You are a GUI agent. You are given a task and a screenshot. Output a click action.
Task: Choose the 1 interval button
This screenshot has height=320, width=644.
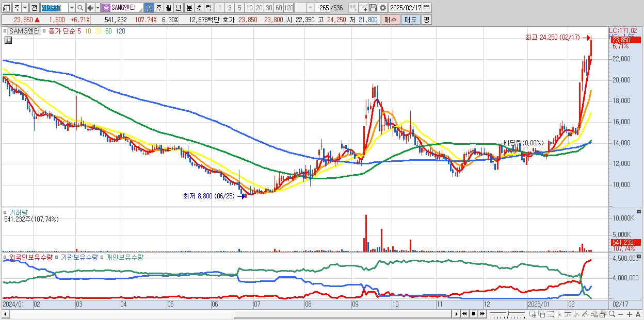[x=219, y=8]
